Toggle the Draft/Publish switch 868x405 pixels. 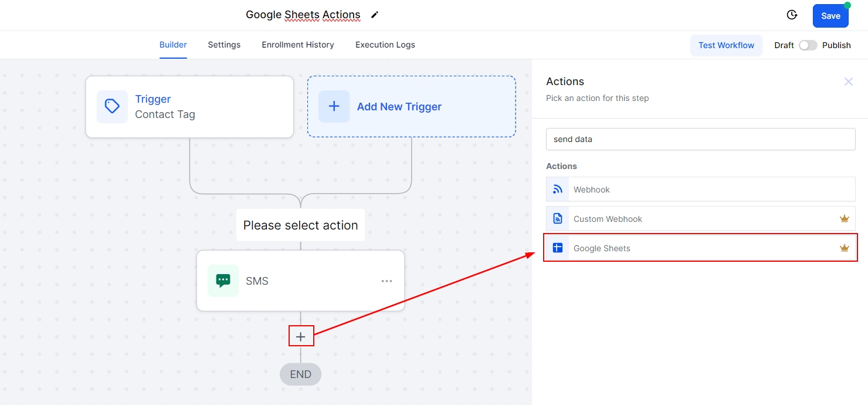[808, 45]
